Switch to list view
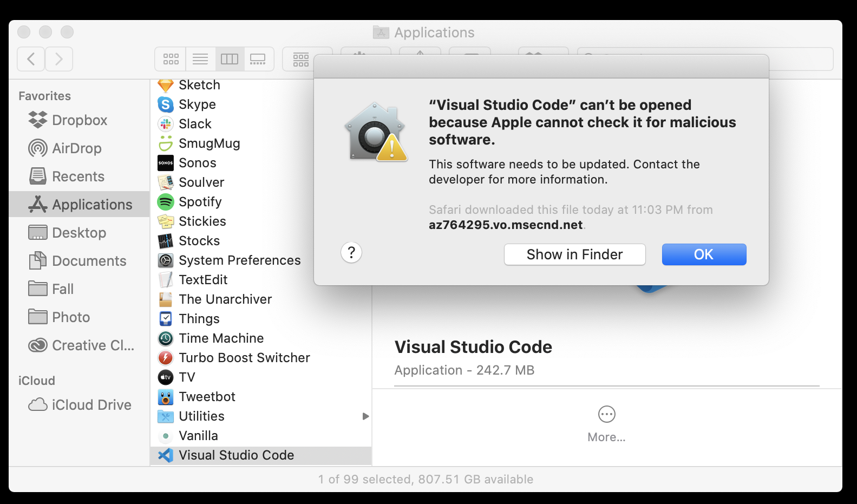This screenshot has width=857, height=504. pyautogui.click(x=200, y=59)
